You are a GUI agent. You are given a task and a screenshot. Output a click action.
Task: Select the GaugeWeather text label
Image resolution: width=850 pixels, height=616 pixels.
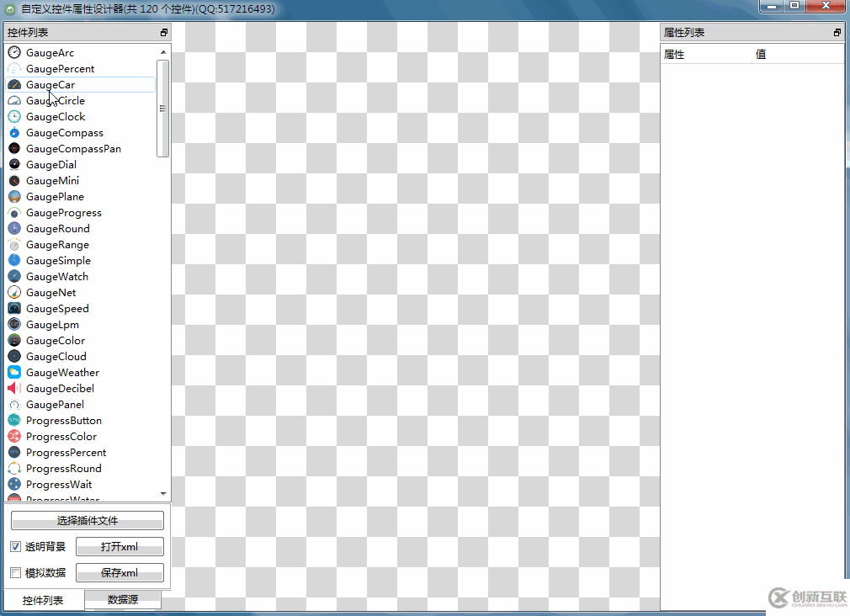click(x=62, y=373)
